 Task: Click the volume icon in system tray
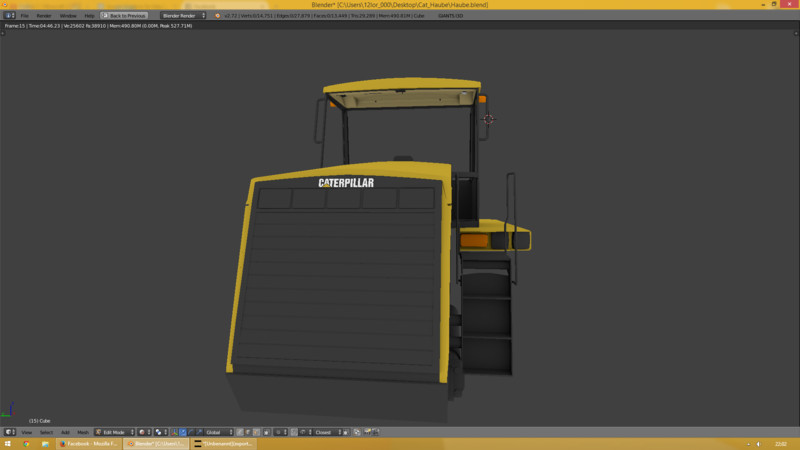pos(759,444)
